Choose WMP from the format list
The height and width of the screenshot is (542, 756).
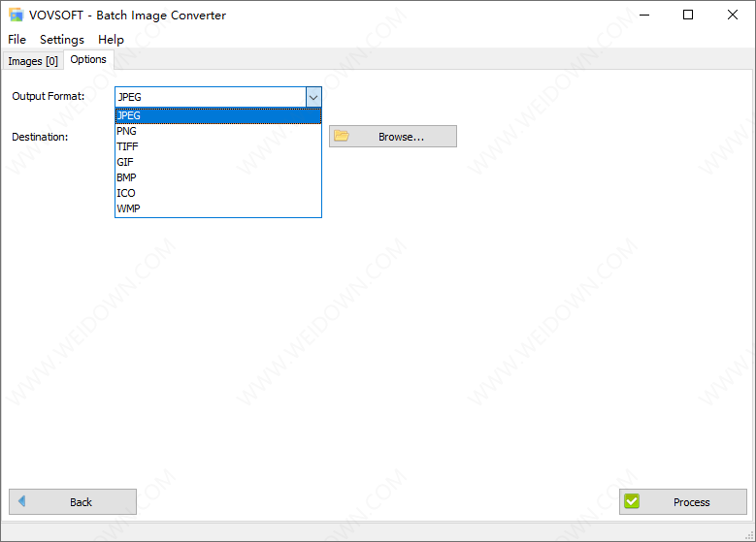tap(218, 208)
